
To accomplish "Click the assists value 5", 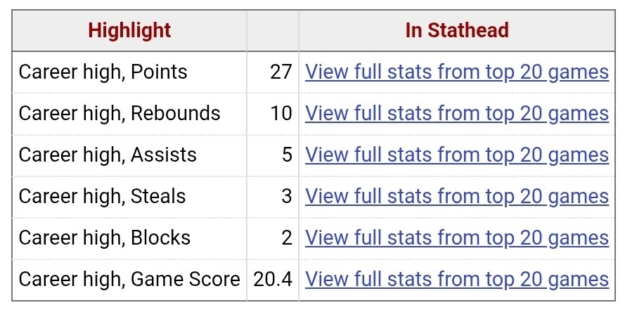I will point(287,155).
